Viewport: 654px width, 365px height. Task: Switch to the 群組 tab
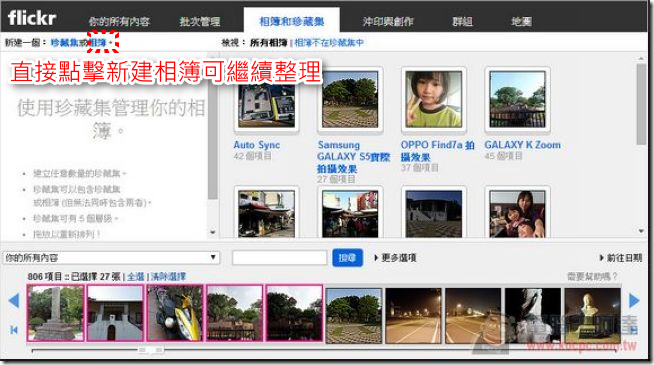tap(463, 21)
